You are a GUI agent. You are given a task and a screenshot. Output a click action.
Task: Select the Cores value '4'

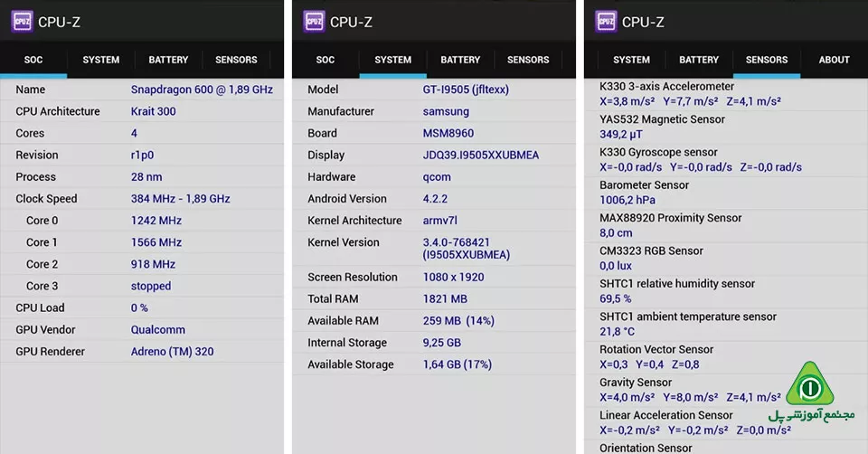click(x=134, y=134)
